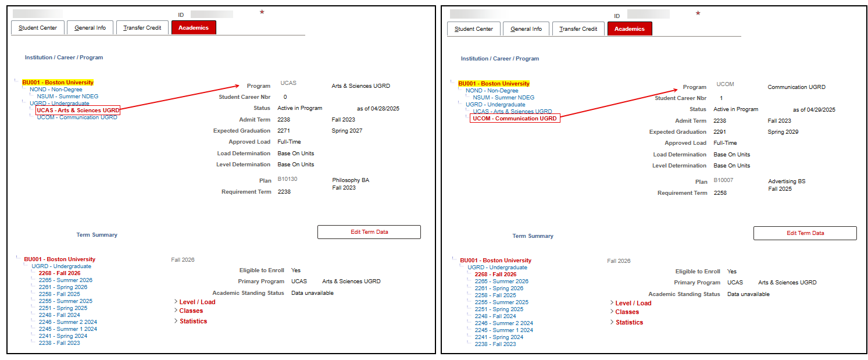Select term 2261 - Spring 2026 in right panel

point(499,288)
